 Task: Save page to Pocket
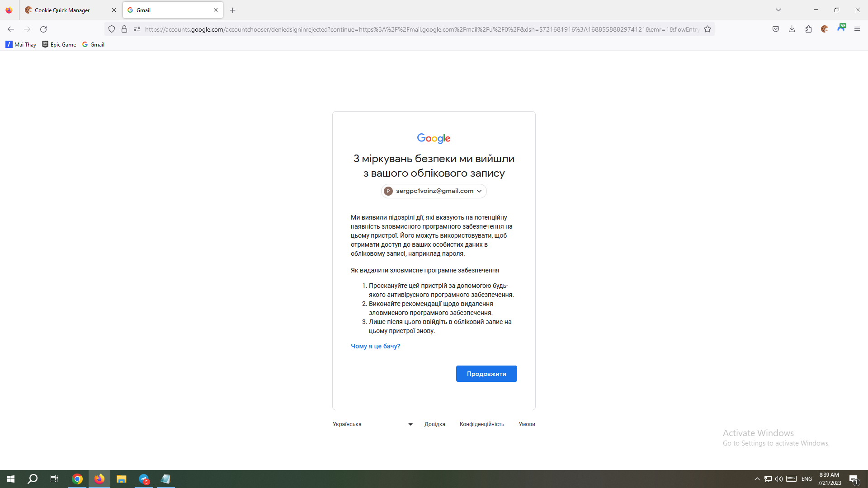776,29
